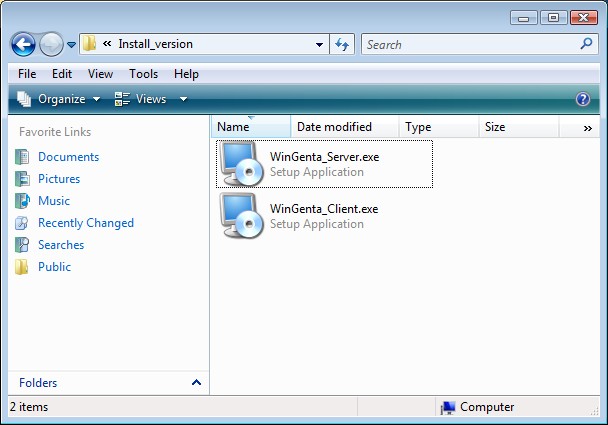Open the File menu

(27, 74)
